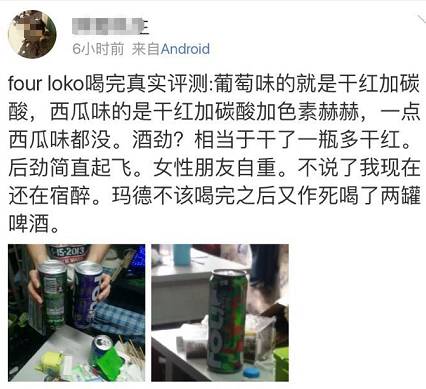
Task: Click the sentence 后劲简直起飞
Action: coord(70,168)
